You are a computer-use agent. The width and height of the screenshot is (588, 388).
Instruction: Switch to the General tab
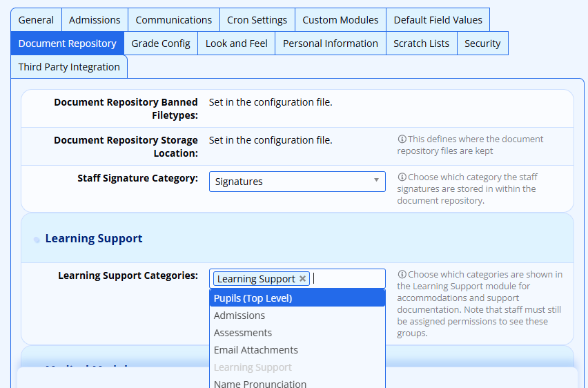tap(36, 20)
